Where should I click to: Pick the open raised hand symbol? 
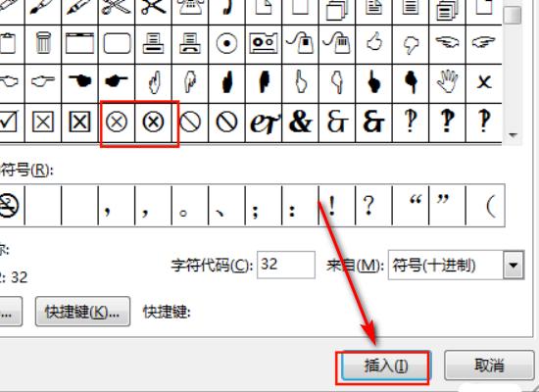pyautogui.click(x=447, y=82)
